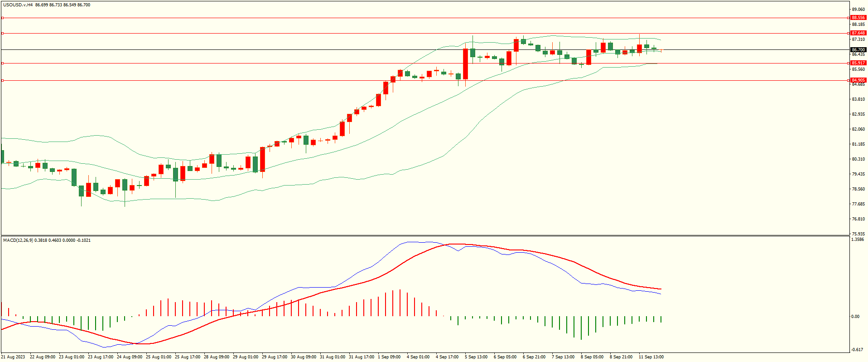Click the 89.060 top price scale value
This screenshot has height=362, width=868.
click(x=858, y=10)
